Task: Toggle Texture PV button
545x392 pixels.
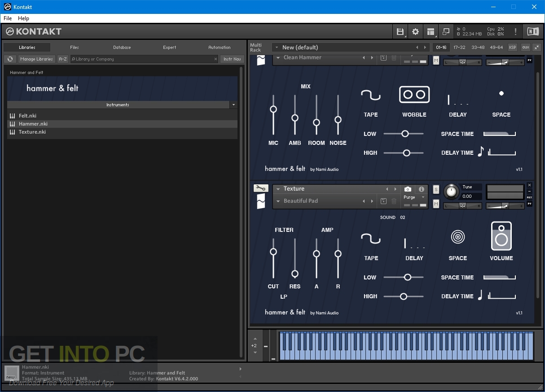Action: [529, 204]
